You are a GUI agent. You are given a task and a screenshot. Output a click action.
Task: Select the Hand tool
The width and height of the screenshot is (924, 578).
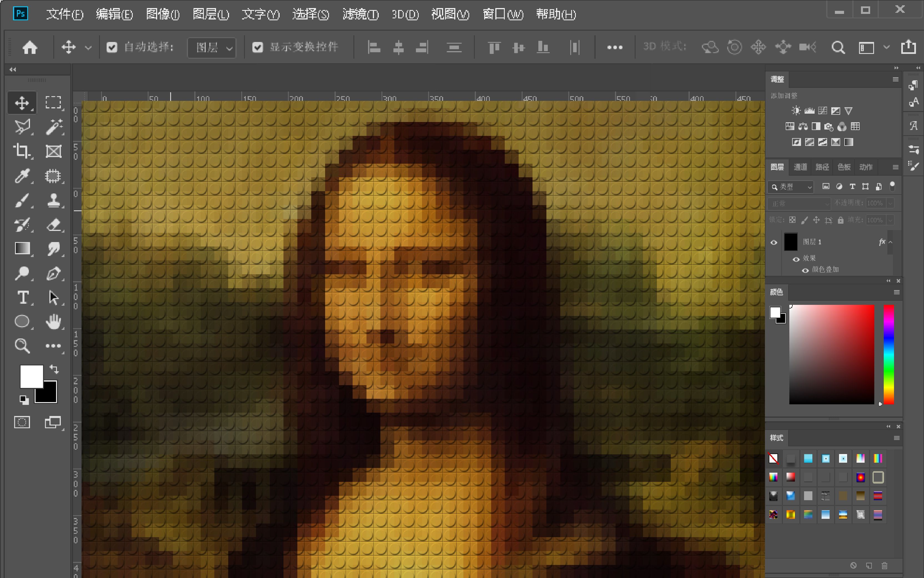(53, 322)
